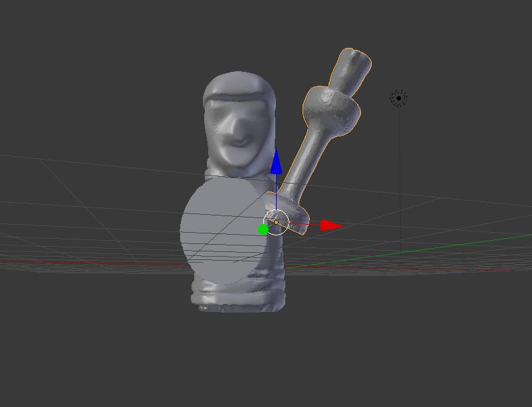Image resolution: width=532 pixels, height=407 pixels.
Task: Click the green Y-axis gizmo handle
Action: pyautogui.click(x=263, y=230)
